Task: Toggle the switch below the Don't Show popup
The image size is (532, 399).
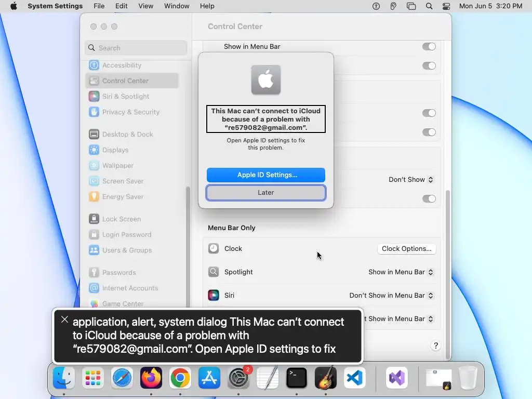Action: click(429, 199)
